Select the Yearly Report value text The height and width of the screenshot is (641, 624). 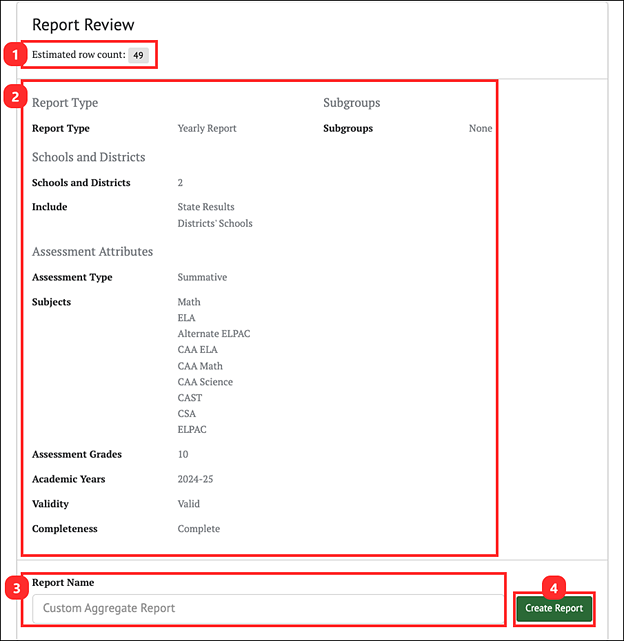pyautogui.click(x=207, y=129)
